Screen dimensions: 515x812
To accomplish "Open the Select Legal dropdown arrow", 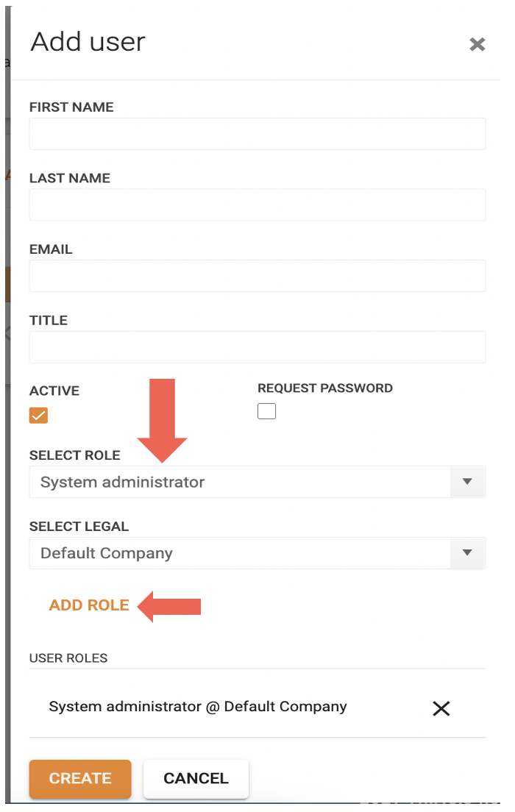I will coord(467,552).
